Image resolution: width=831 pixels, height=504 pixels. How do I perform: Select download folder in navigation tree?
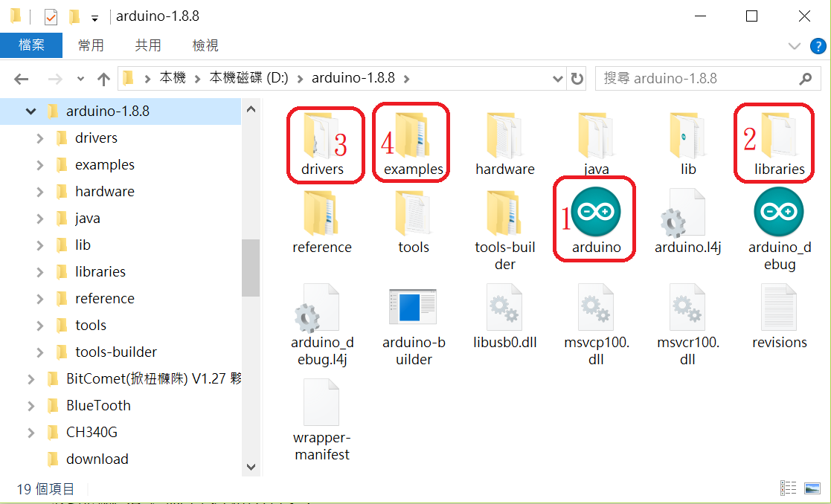tap(97, 459)
